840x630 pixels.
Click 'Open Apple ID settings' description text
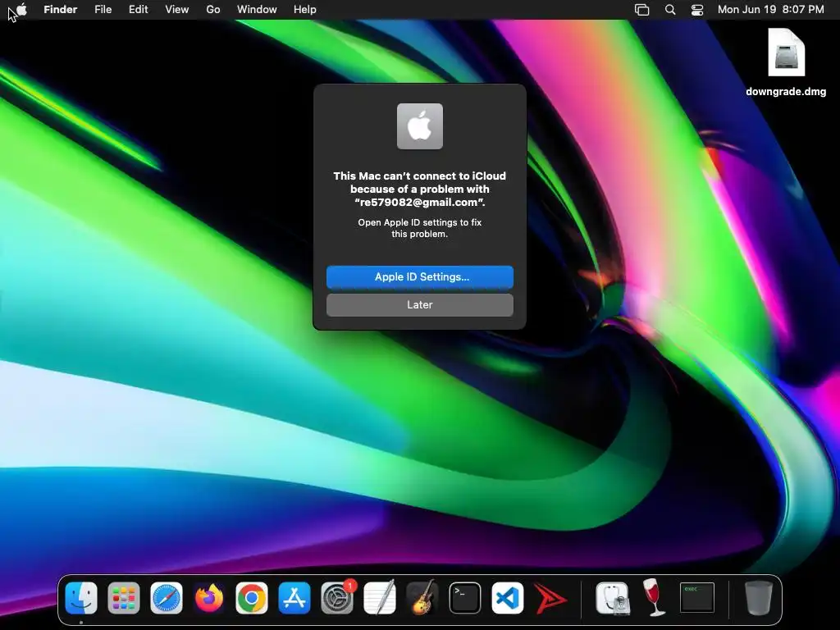click(x=420, y=228)
